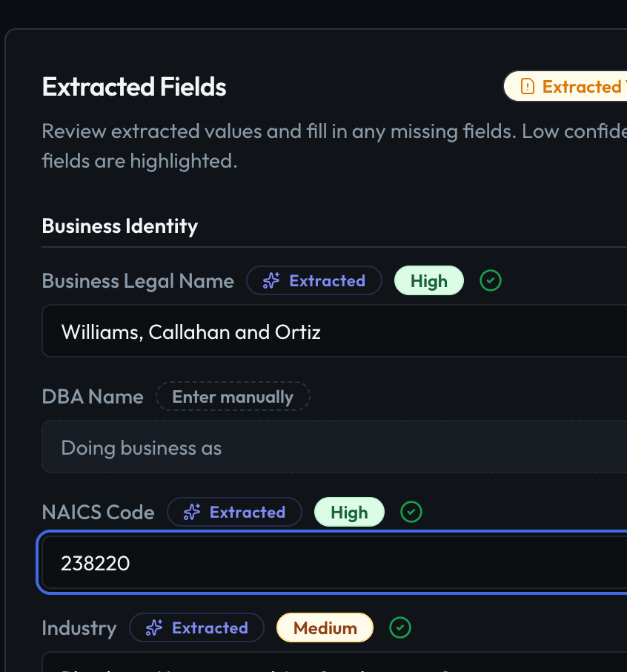Click the Extracted badge next to NAICS Code
The height and width of the screenshot is (672, 627).
pos(235,512)
